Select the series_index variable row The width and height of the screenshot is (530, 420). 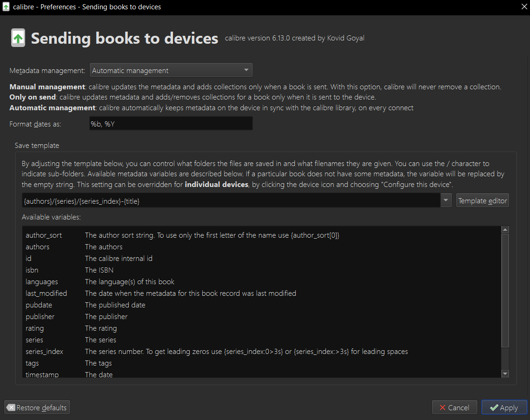(x=45, y=352)
